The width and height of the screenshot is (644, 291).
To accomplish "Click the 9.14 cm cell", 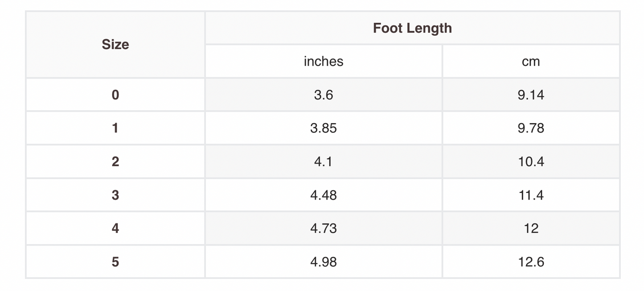I will [531, 95].
